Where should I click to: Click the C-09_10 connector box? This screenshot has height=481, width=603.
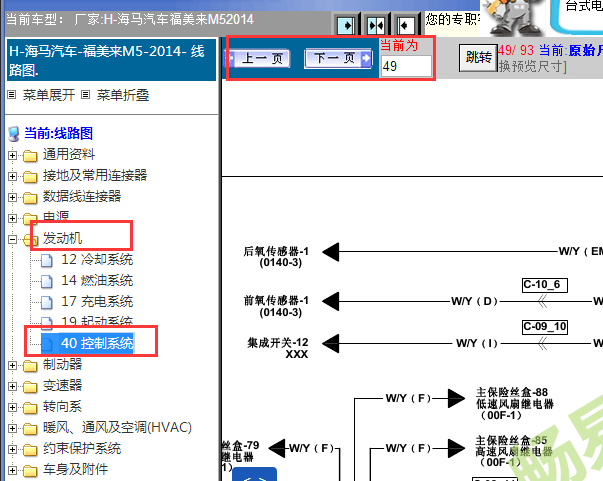pyautogui.click(x=545, y=327)
